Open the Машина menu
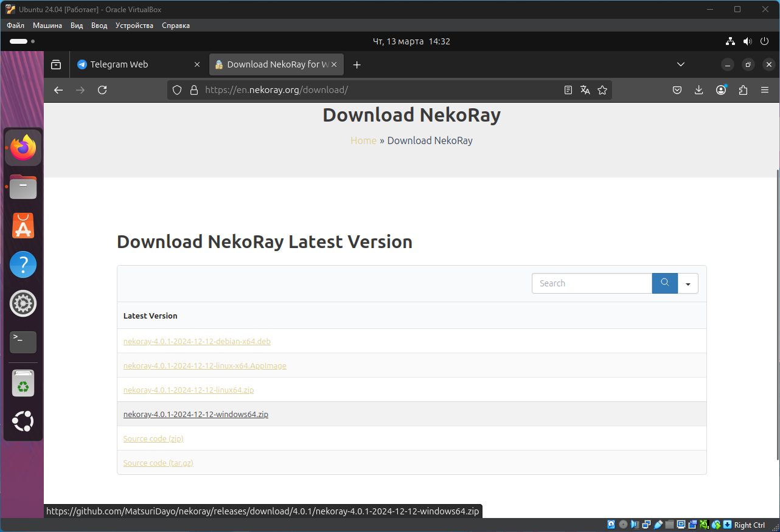The width and height of the screenshot is (780, 532). (x=47, y=26)
